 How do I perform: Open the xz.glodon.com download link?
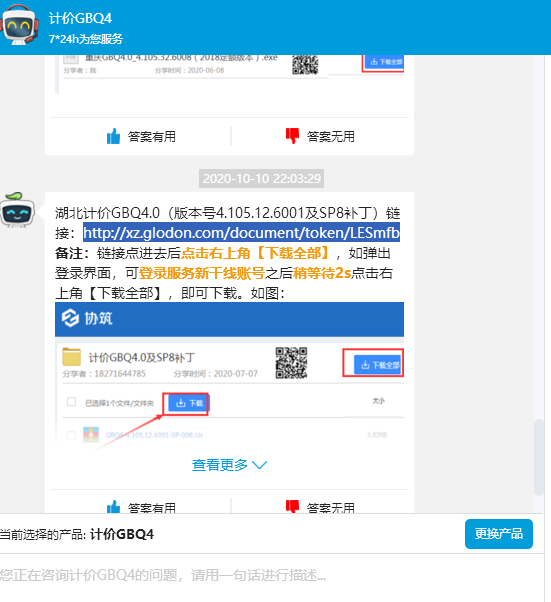(242, 233)
